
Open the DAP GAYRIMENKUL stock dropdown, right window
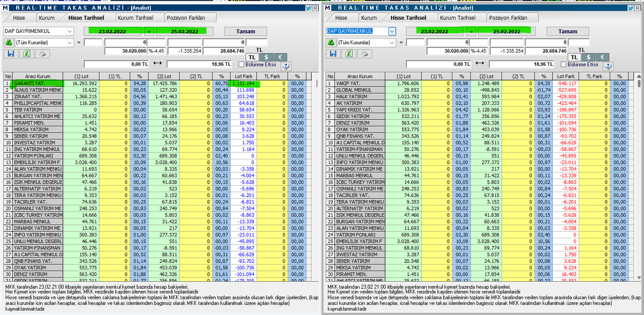(x=392, y=31)
